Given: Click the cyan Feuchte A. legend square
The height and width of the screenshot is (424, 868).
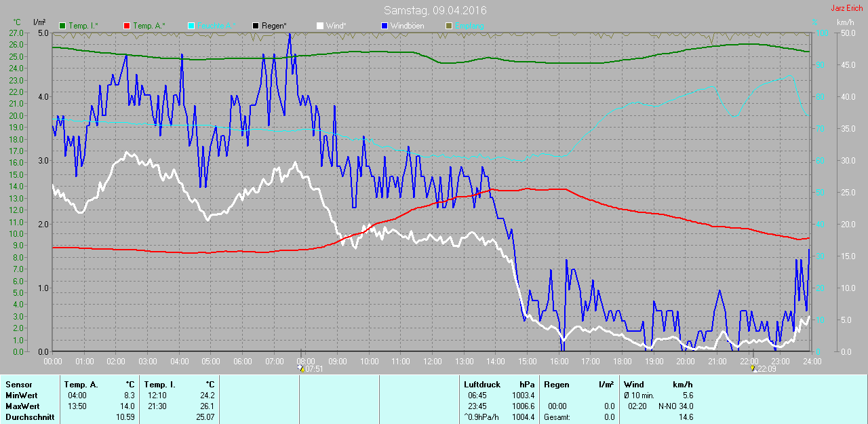Looking at the screenshot, I should [191, 26].
